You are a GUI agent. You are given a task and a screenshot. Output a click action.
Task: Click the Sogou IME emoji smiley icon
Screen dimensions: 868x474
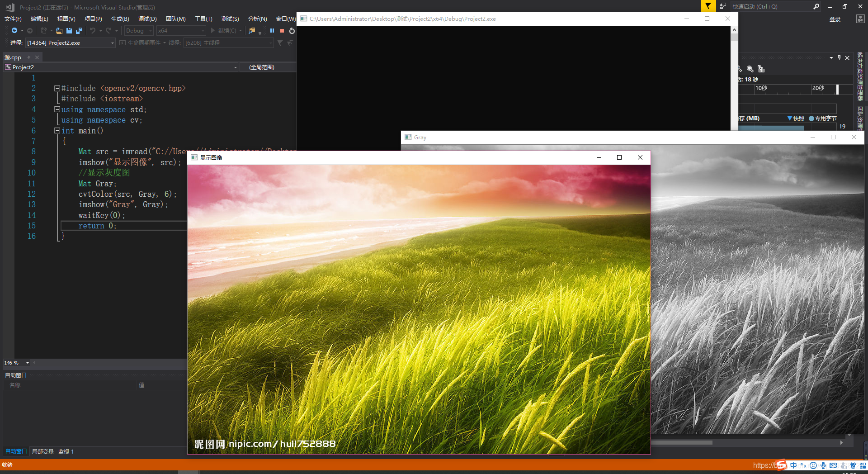tap(813, 465)
